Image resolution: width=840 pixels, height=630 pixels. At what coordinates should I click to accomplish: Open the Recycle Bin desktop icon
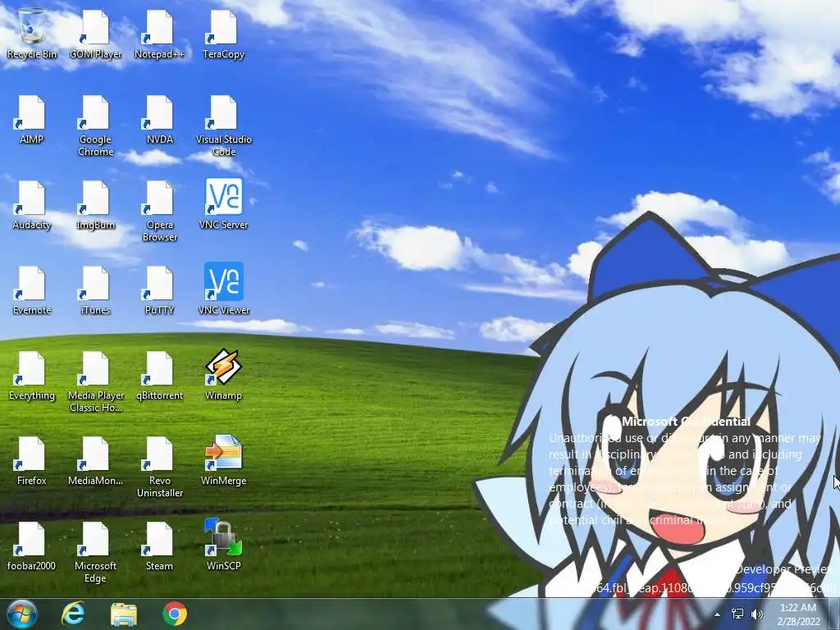tap(32, 34)
